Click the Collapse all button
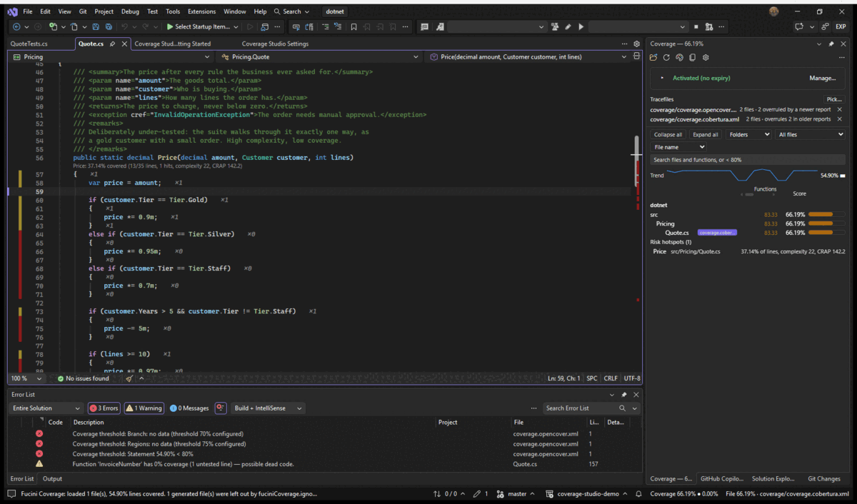The height and width of the screenshot is (504, 857). 668,134
